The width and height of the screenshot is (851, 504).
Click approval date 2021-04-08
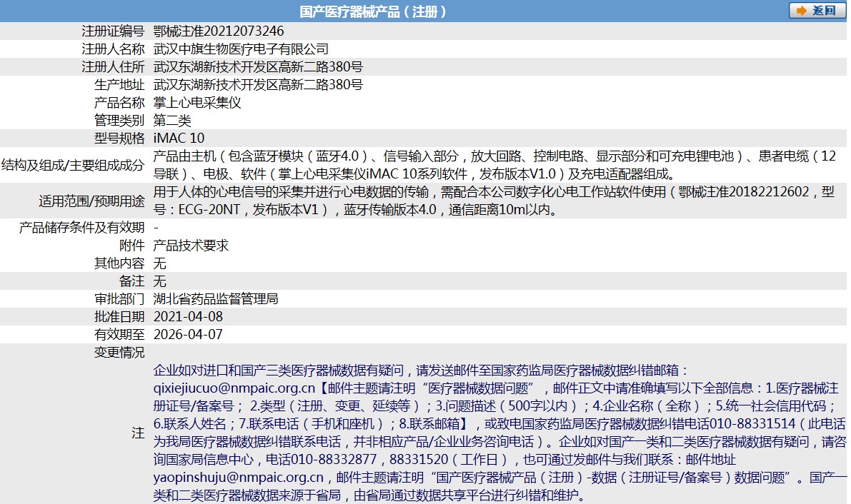(x=189, y=317)
